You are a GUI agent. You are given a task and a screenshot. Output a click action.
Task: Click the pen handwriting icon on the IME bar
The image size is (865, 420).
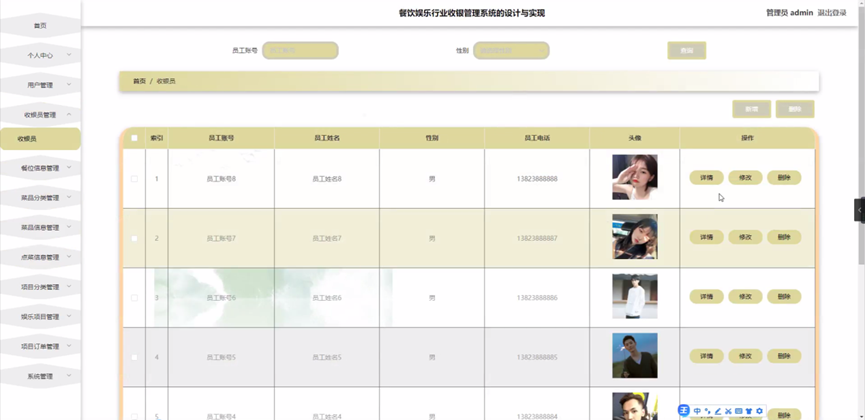point(718,411)
